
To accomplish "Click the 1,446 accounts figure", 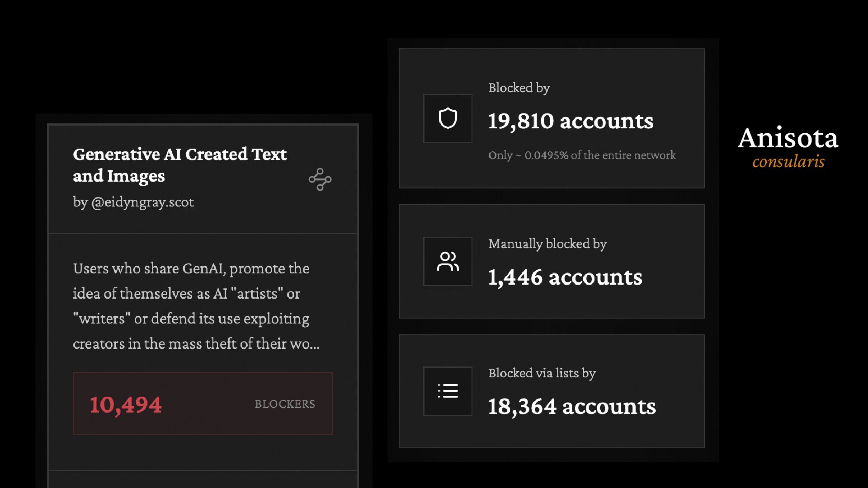I will pos(565,277).
